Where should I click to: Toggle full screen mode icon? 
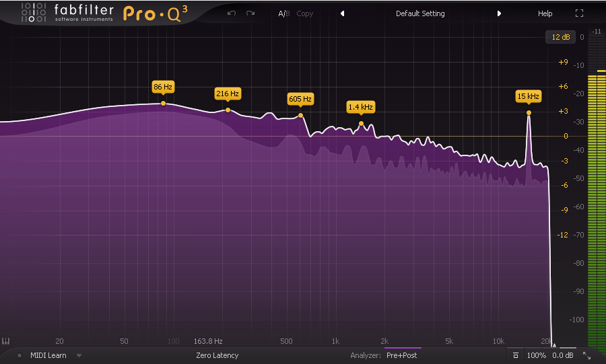(x=579, y=13)
